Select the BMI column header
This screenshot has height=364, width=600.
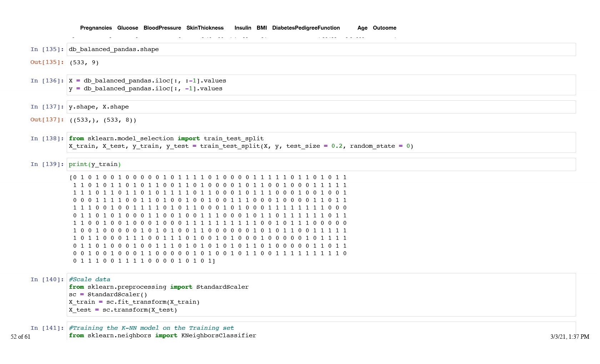coord(261,28)
